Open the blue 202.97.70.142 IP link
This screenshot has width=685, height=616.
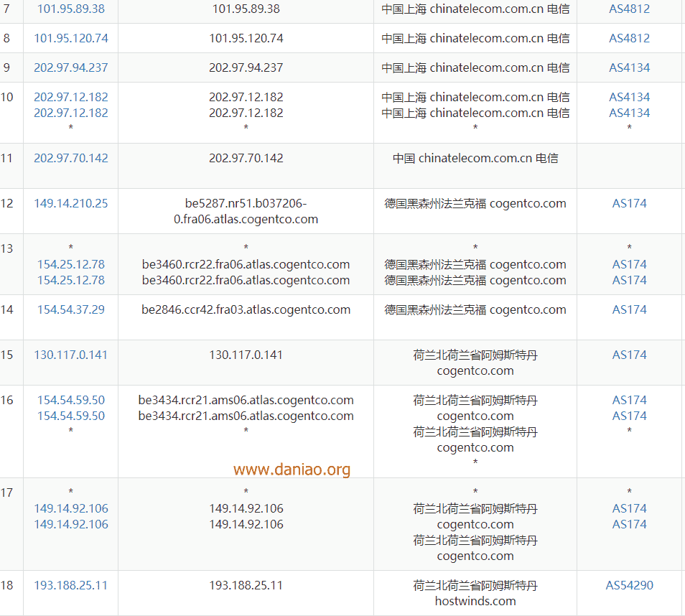[71, 158]
